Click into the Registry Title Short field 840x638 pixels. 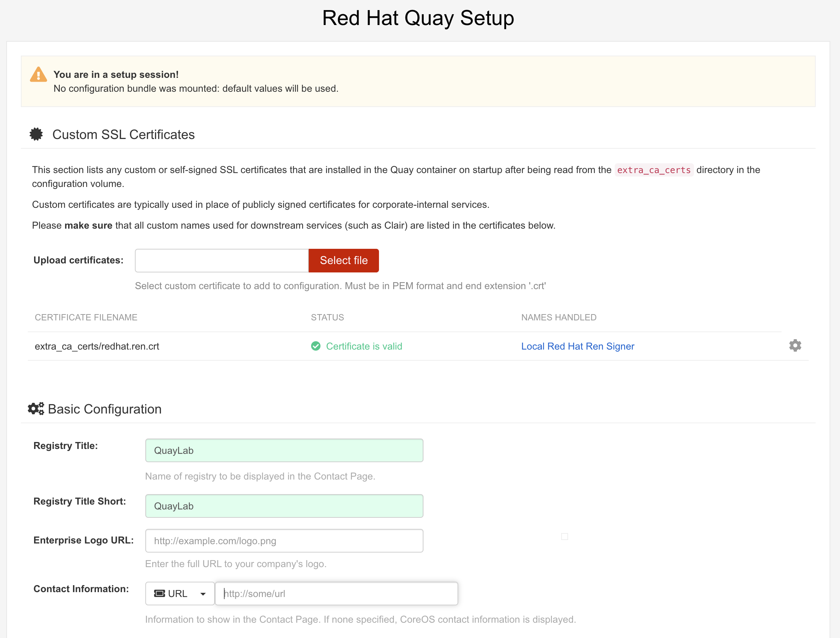(x=284, y=506)
